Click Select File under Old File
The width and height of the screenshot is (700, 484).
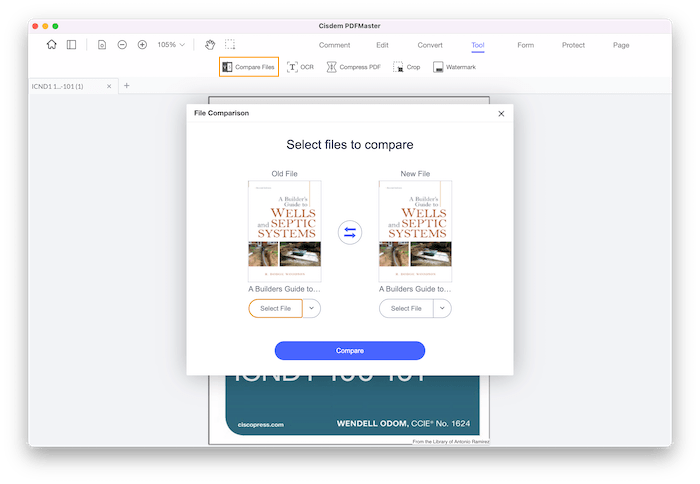275,309
